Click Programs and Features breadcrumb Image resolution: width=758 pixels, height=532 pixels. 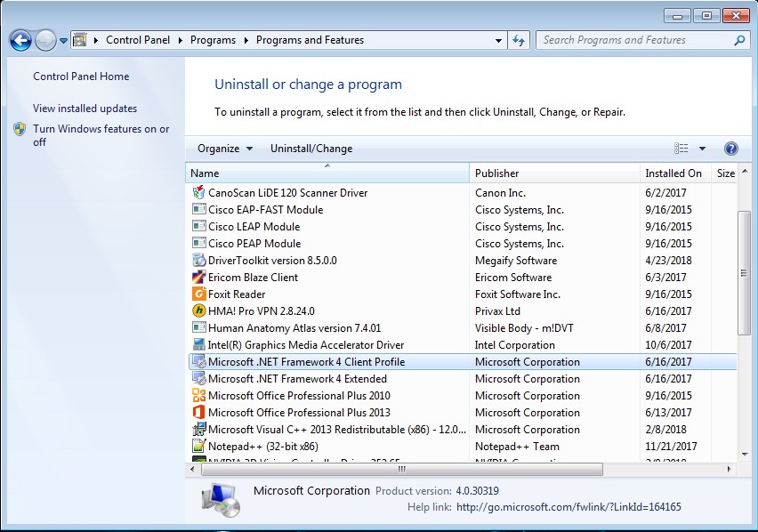[x=310, y=40]
